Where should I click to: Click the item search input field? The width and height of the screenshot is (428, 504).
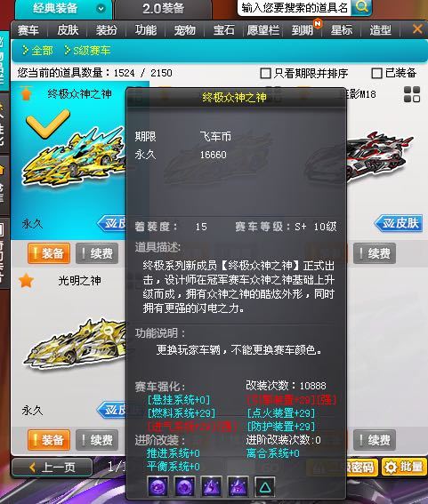(295, 7)
